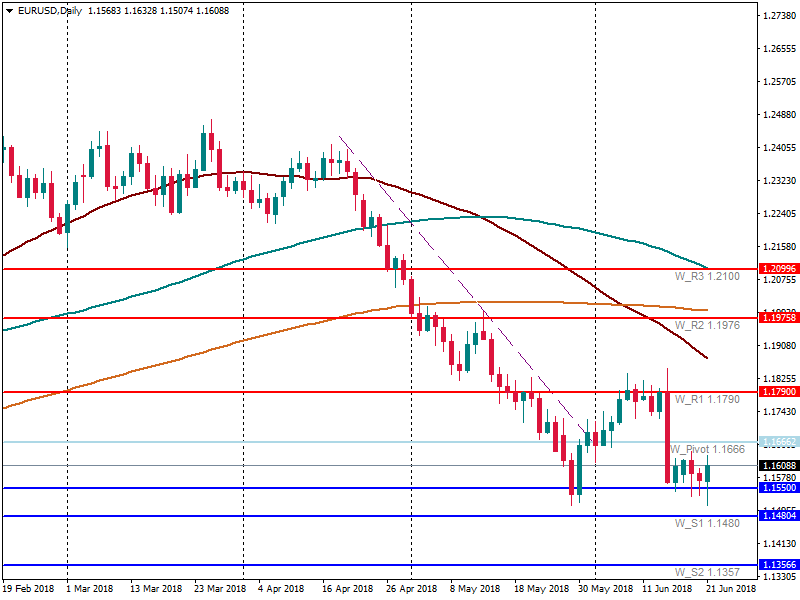Image resolution: width=800 pixels, height=600 pixels.
Task: Click the red 1.17900 price tag
Action: 778,392
